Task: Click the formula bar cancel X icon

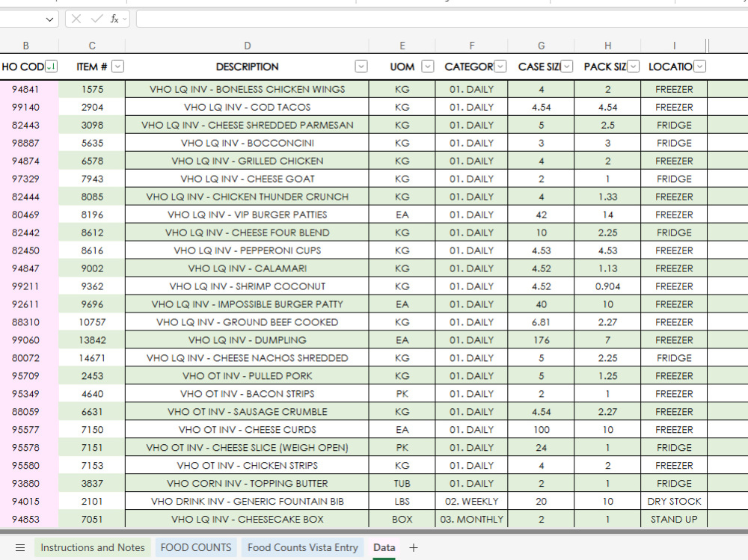Action: point(76,19)
